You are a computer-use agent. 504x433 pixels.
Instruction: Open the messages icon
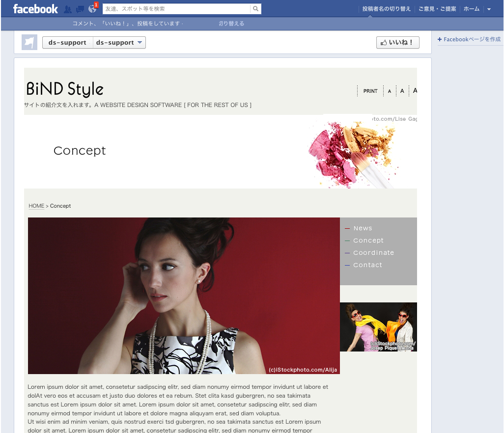80,9
